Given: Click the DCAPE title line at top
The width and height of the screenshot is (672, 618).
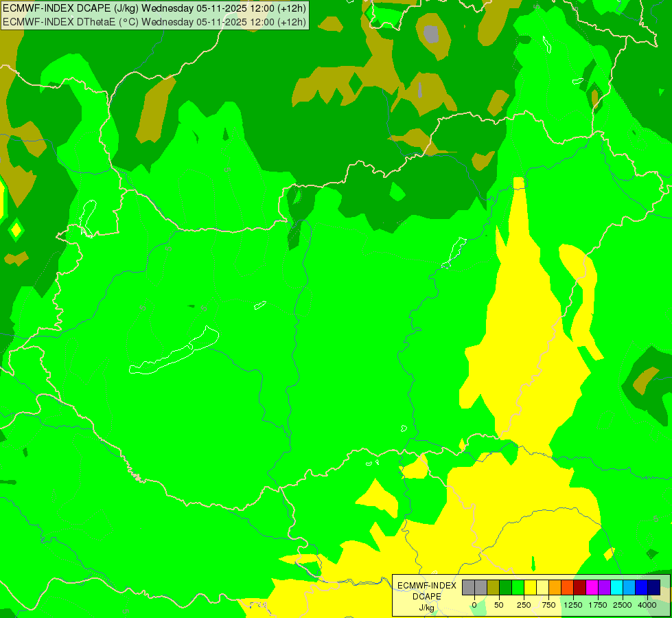Looking at the screenshot, I should coord(154,8).
